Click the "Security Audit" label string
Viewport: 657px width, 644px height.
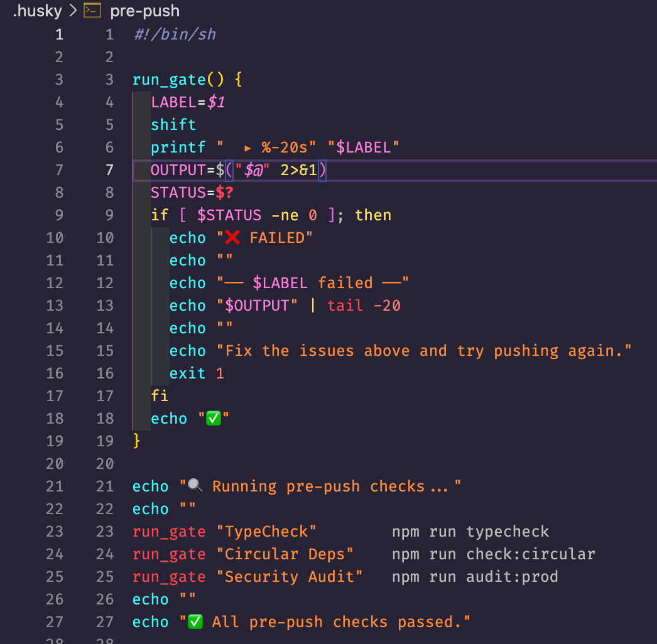point(290,577)
